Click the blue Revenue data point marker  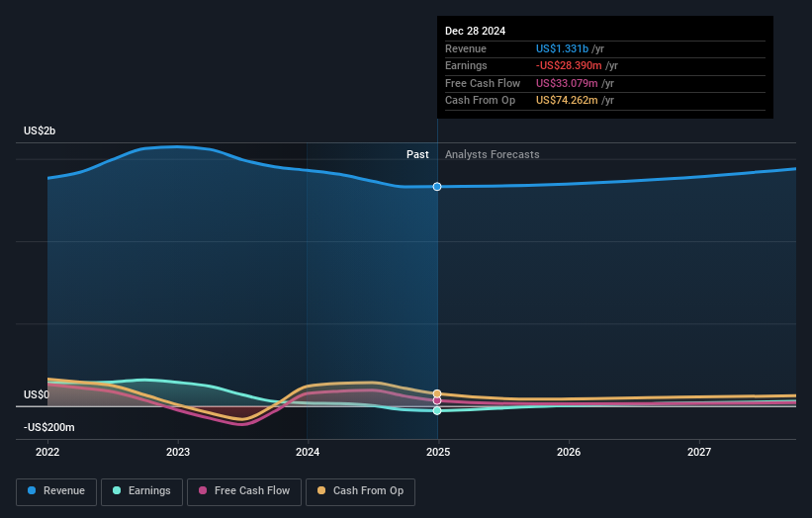[x=437, y=186]
